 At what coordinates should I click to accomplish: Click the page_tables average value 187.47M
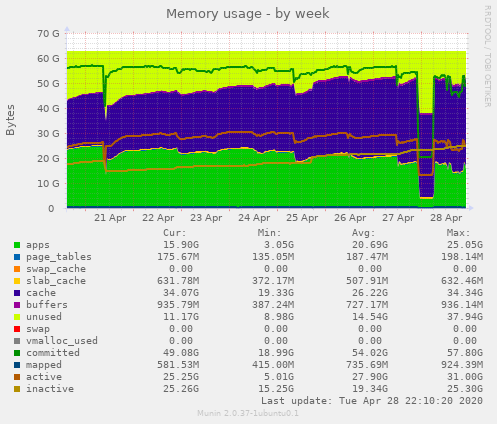(367, 257)
